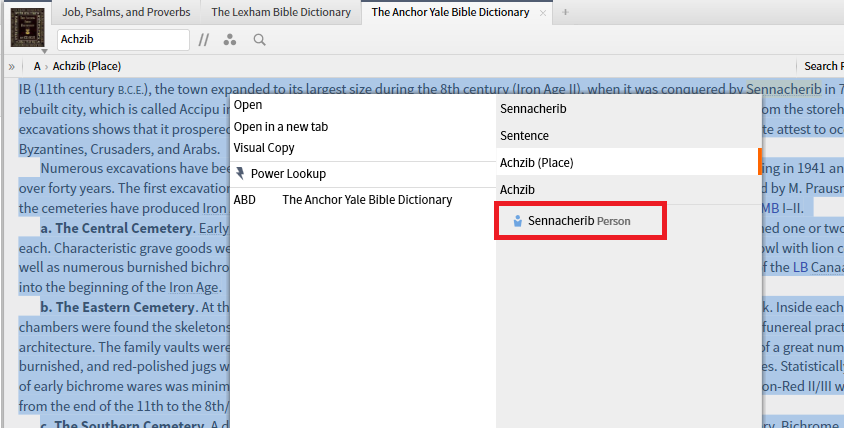Select Achzib (Place) entry in menu
The height and width of the screenshot is (428, 844).
(x=536, y=162)
